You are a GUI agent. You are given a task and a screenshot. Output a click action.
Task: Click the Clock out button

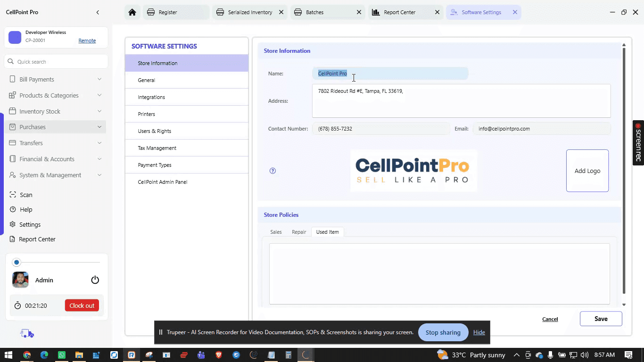pos(82,305)
